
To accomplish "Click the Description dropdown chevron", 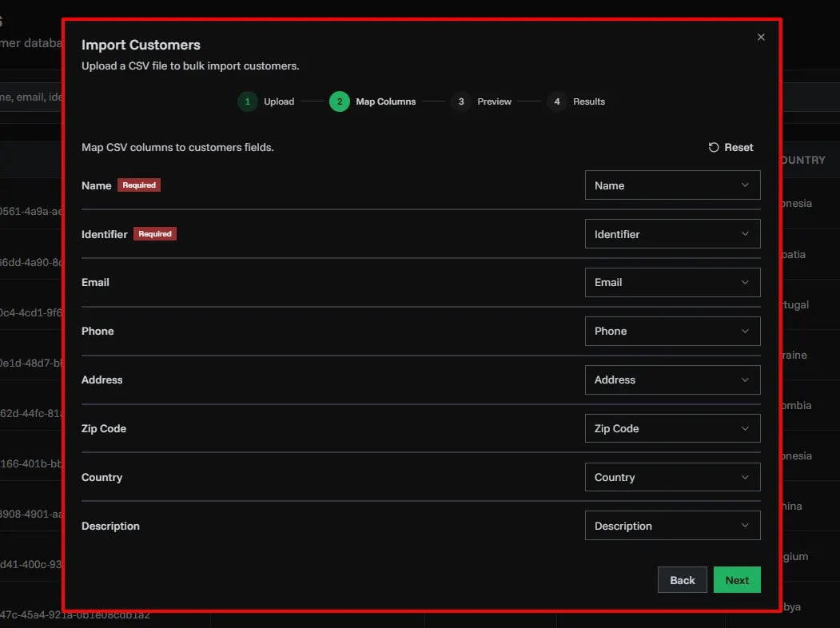I will [745, 526].
